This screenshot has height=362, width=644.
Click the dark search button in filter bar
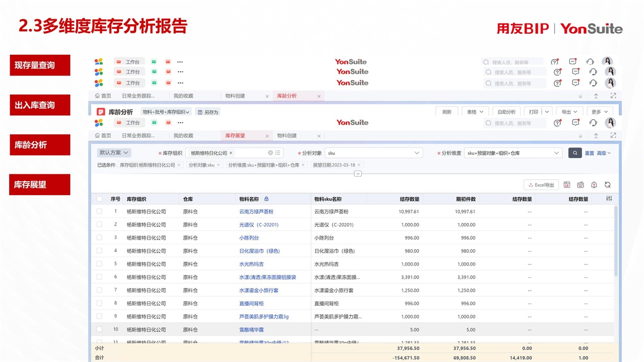575,153
